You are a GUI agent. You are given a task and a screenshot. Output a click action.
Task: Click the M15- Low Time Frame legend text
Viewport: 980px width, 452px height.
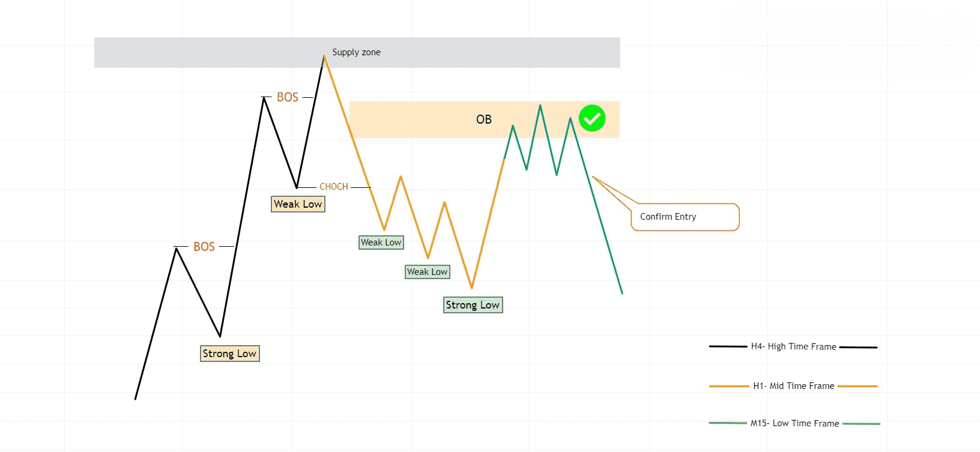(x=794, y=423)
